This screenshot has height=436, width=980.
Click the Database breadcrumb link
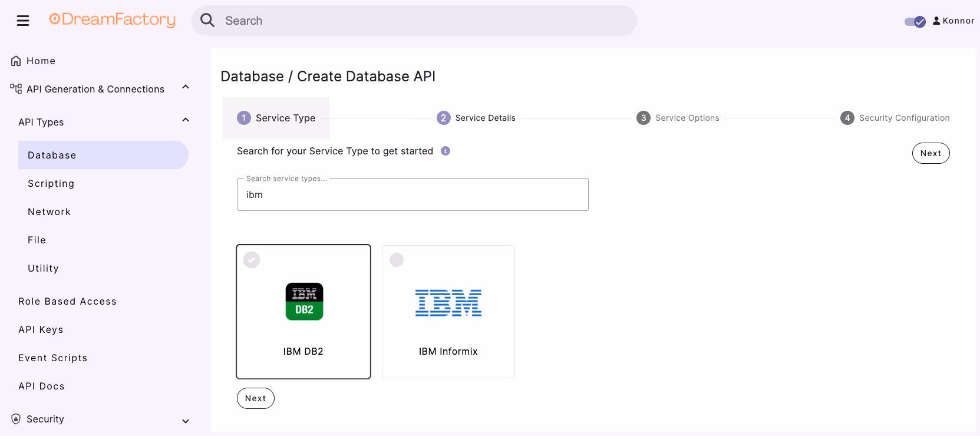click(252, 77)
